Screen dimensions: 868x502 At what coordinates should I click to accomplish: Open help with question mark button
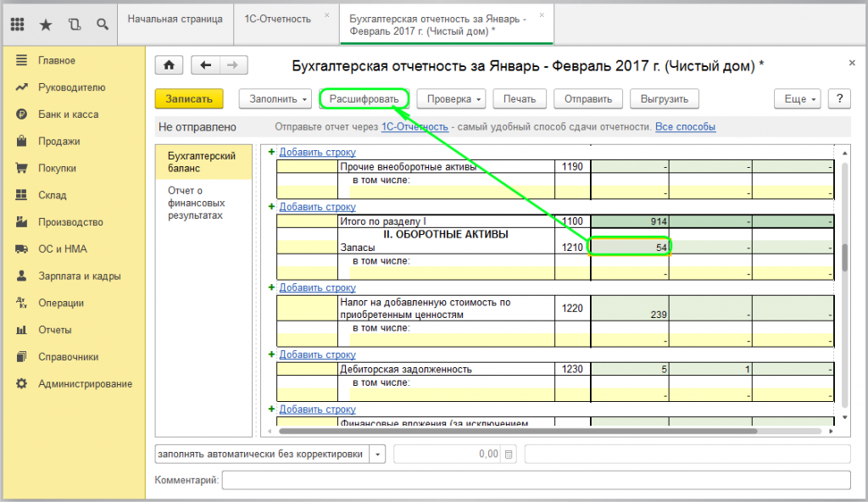click(839, 99)
